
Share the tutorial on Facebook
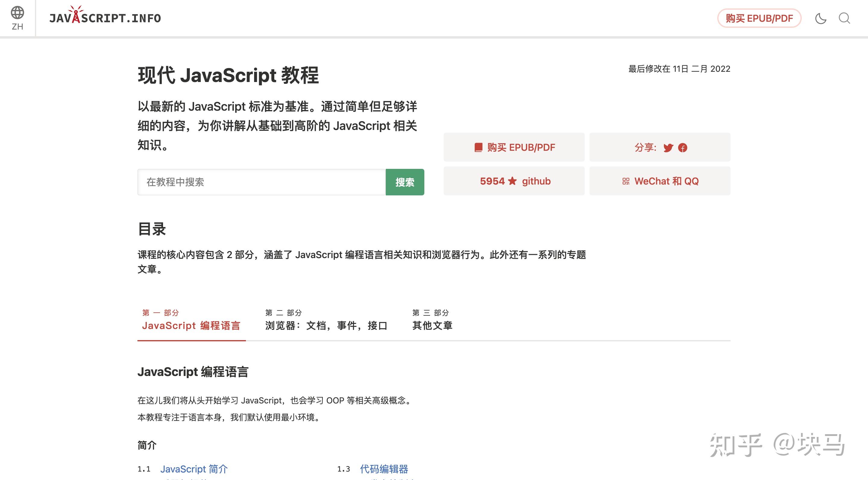(683, 148)
